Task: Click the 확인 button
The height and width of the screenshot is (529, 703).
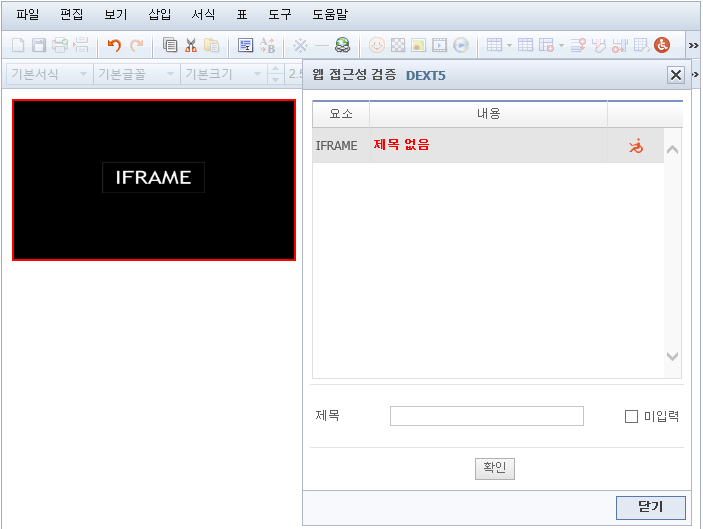Action: pyautogui.click(x=495, y=468)
